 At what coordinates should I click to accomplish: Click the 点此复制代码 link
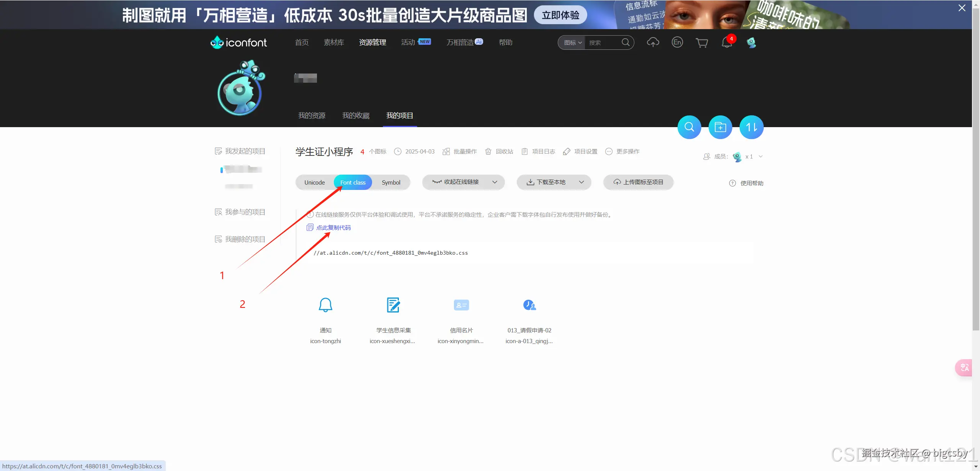coord(333,227)
